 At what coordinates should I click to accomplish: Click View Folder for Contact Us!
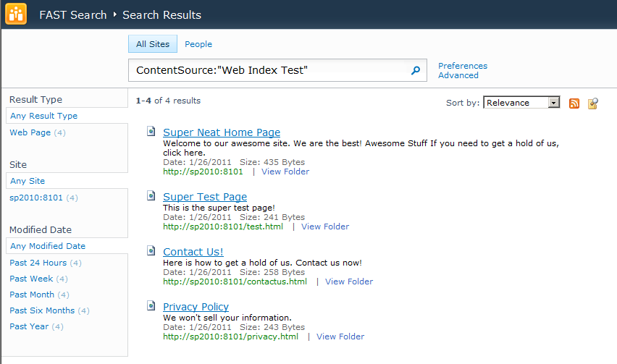(x=349, y=282)
